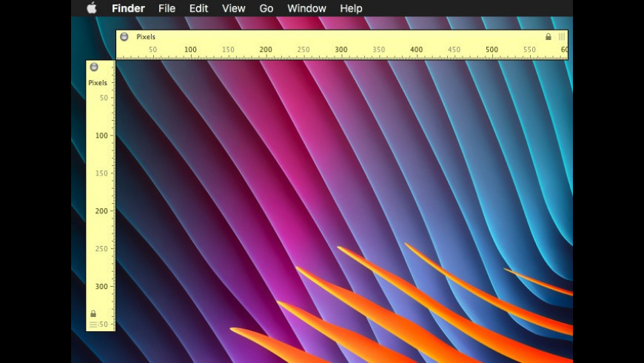Click the vertical ruler's resize grip icon

tap(93, 324)
